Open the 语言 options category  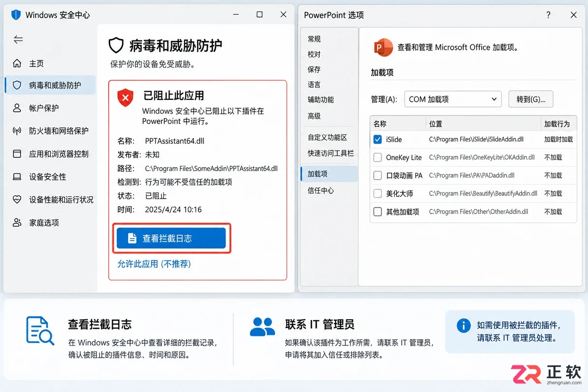tap(314, 85)
